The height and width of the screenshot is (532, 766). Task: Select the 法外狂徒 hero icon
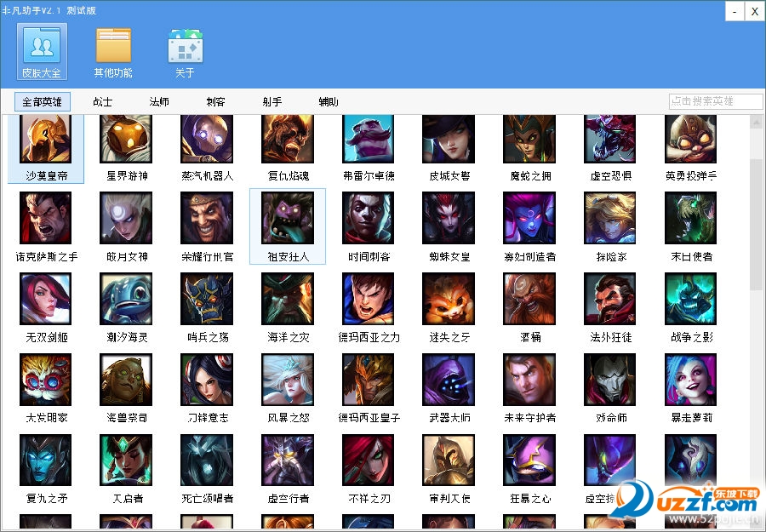pyautogui.click(x=610, y=299)
